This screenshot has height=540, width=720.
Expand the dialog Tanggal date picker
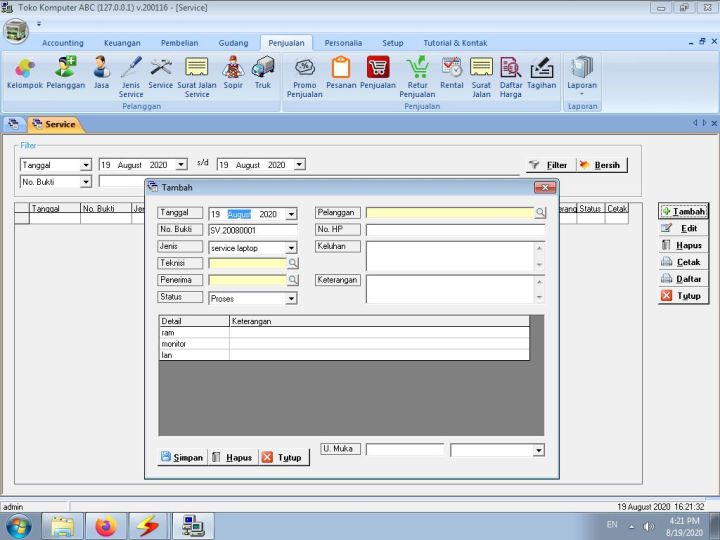point(292,214)
